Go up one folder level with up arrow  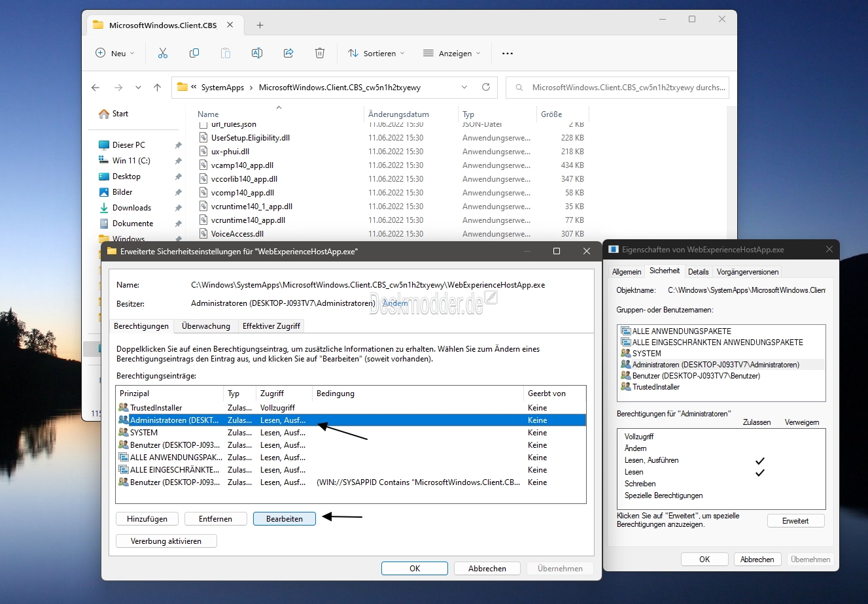tap(157, 88)
